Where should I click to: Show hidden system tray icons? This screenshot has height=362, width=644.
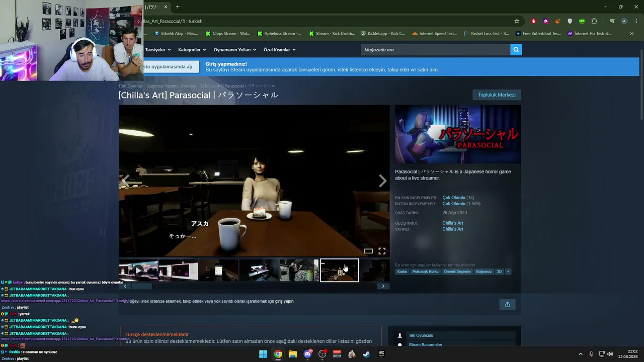pos(580,354)
